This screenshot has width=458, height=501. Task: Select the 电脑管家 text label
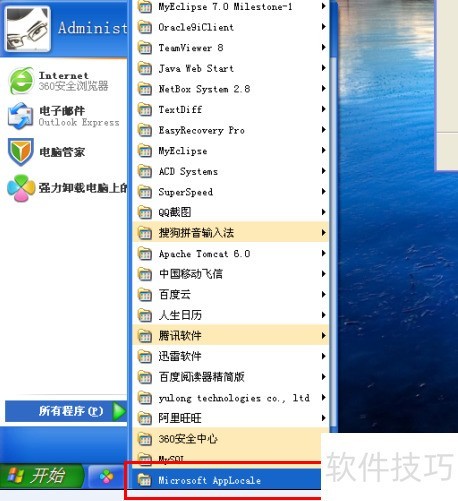click(x=62, y=152)
